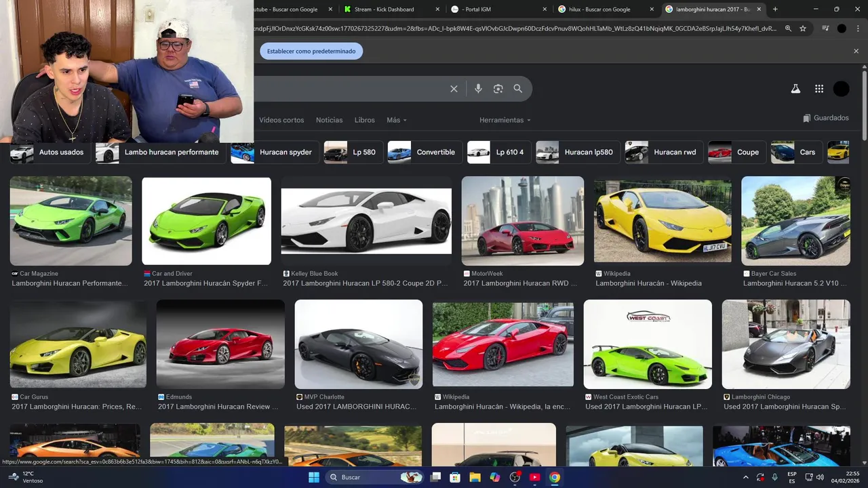868x488 pixels.
Task: Close the Portal IGM tab
Action: tap(545, 9)
